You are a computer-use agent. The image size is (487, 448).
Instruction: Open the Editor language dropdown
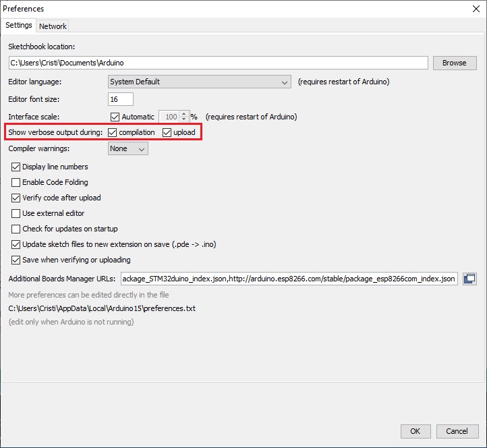(x=200, y=82)
